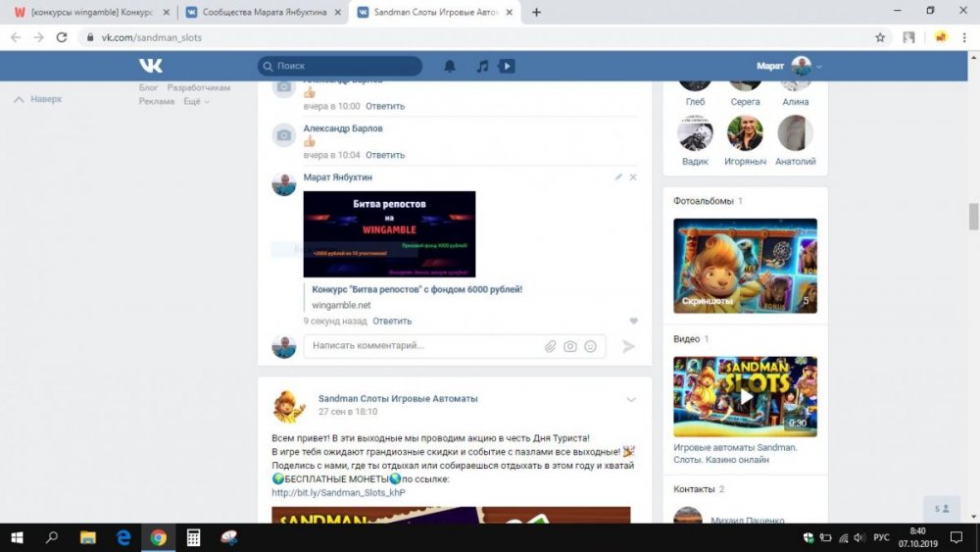The width and height of the screenshot is (980, 552).
Task: Click the VK logo in header
Action: pos(150,66)
